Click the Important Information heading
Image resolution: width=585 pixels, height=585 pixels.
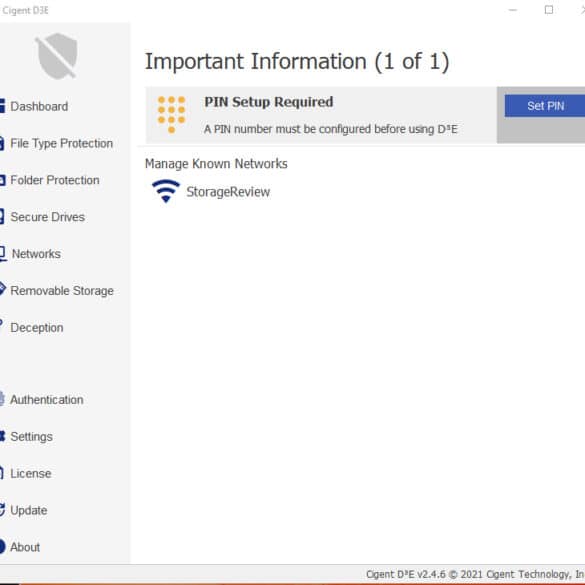[x=297, y=62]
